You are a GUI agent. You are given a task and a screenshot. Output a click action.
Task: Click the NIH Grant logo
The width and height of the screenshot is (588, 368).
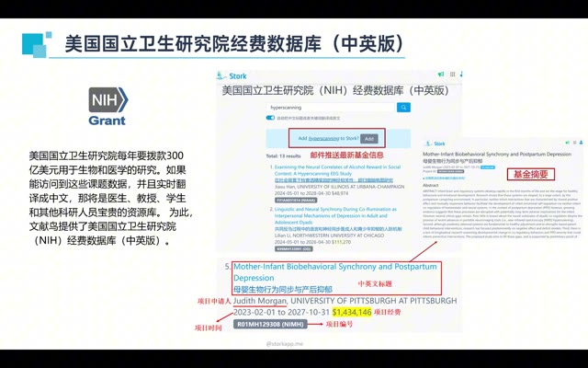(108, 107)
